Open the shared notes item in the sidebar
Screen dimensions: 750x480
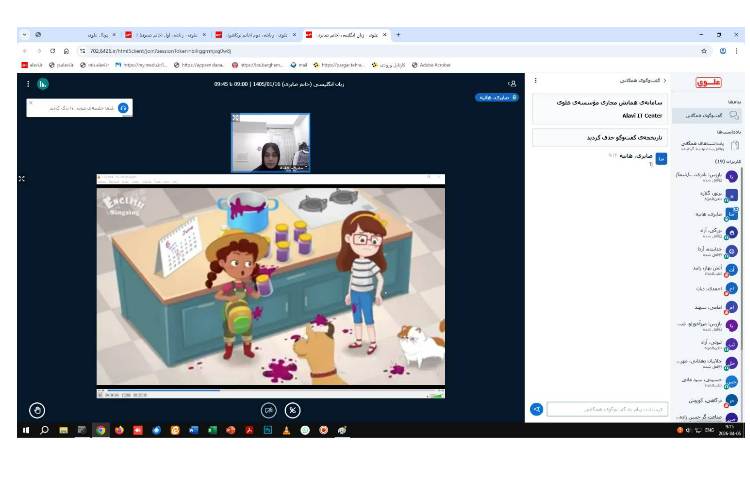tap(707, 145)
